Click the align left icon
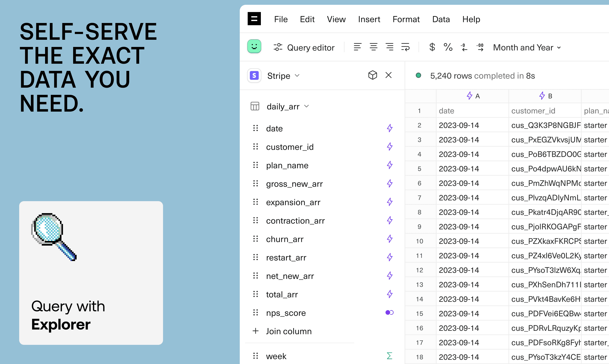The image size is (609, 364). click(357, 47)
